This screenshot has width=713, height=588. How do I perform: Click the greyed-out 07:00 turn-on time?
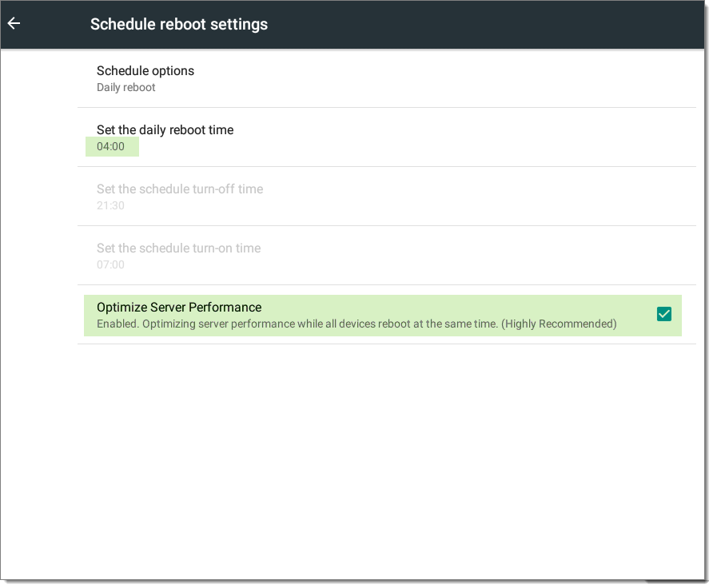click(110, 264)
